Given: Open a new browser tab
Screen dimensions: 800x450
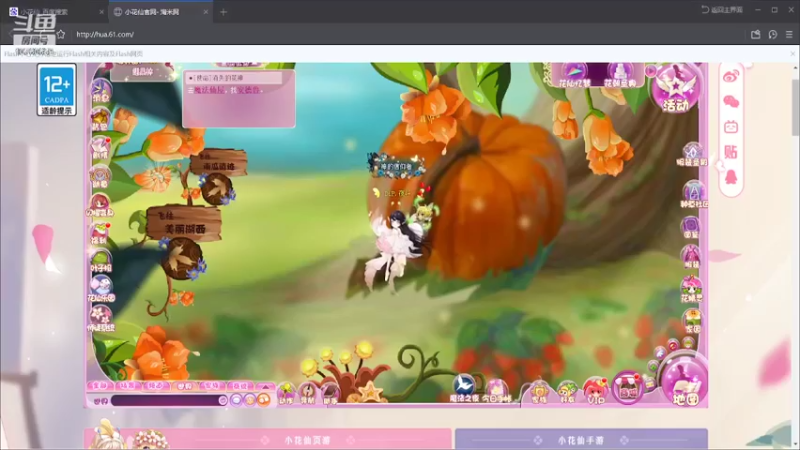Looking at the screenshot, I should pyautogui.click(x=223, y=12).
